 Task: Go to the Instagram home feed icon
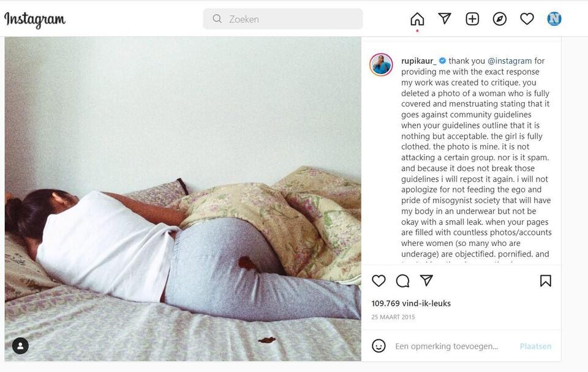point(417,19)
